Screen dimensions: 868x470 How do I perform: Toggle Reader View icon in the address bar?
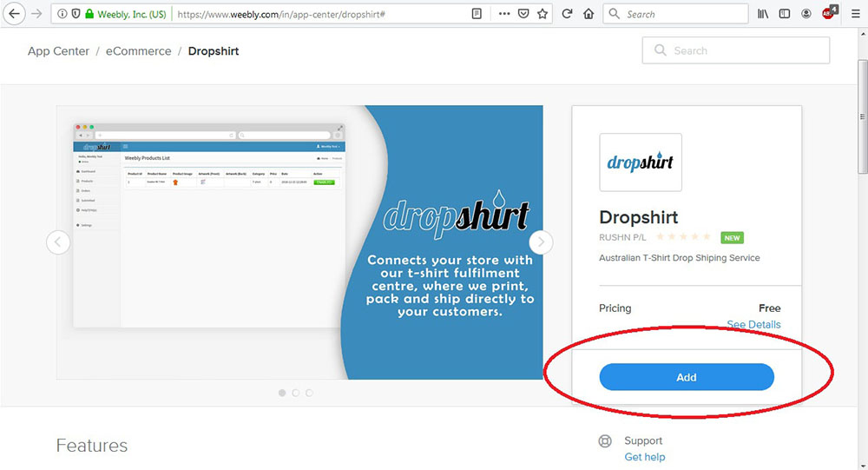(477, 14)
